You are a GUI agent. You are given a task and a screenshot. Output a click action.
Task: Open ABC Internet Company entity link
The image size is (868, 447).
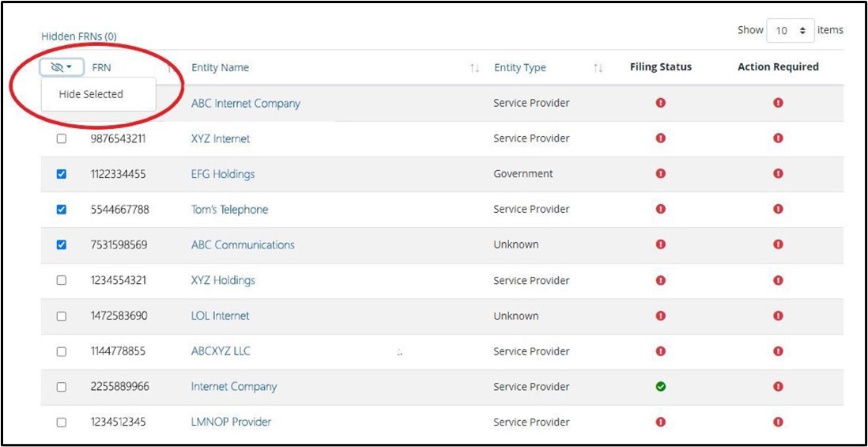245,104
